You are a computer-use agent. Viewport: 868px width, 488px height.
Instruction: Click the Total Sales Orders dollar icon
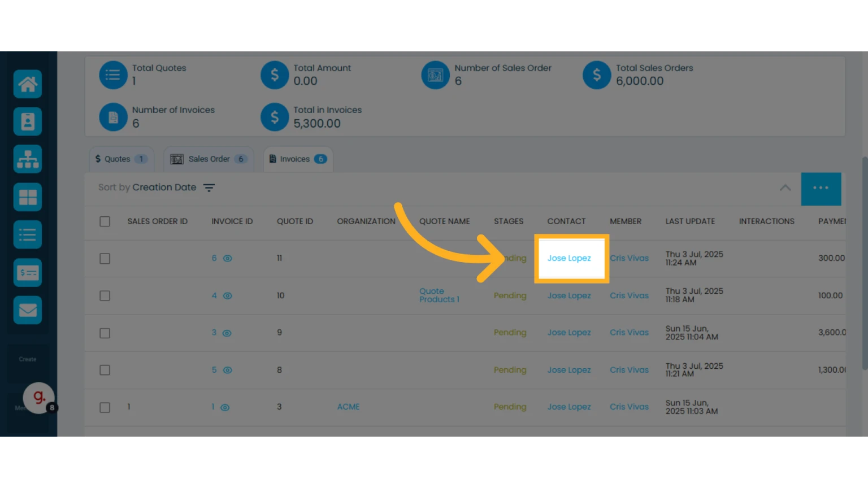[597, 75]
